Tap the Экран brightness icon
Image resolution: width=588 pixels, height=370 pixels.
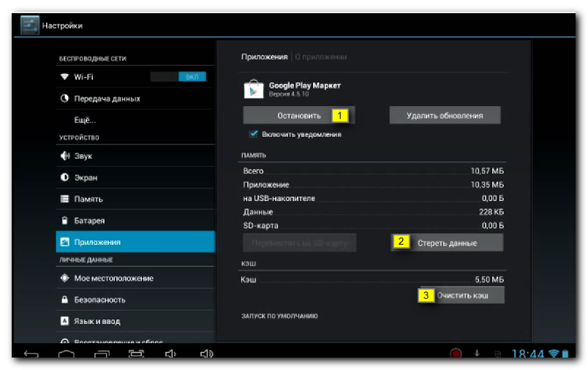click(x=64, y=177)
